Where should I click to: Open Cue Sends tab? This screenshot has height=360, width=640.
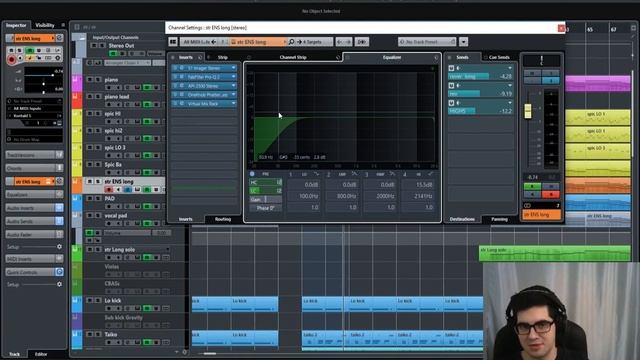tap(499, 57)
